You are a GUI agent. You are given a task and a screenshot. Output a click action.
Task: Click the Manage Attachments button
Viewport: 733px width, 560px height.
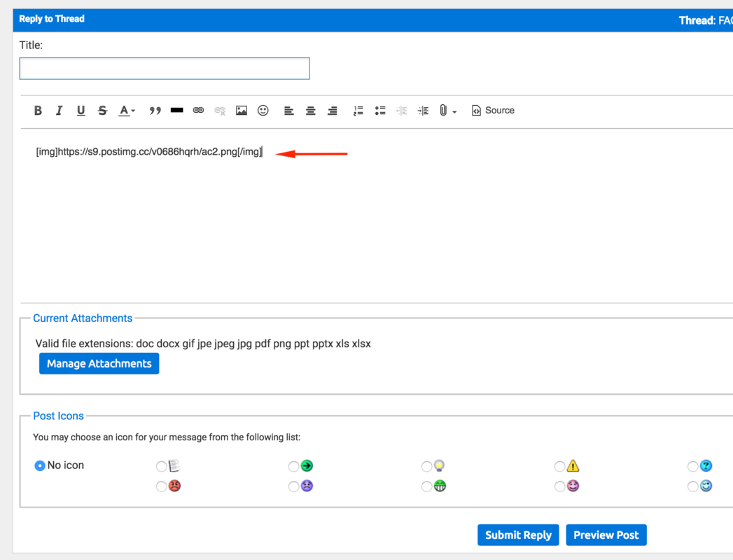[x=99, y=363]
